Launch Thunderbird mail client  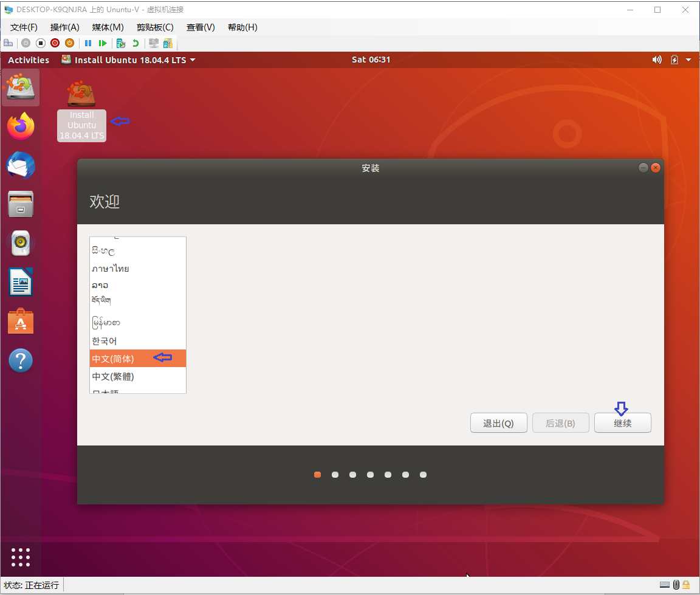click(20, 165)
